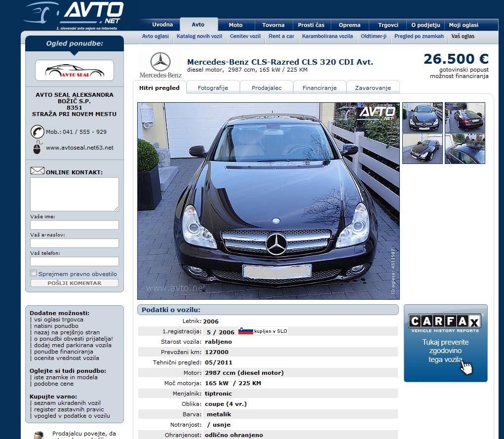
Task: Click the Pošlji komentar button
Action: coord(74,283)
